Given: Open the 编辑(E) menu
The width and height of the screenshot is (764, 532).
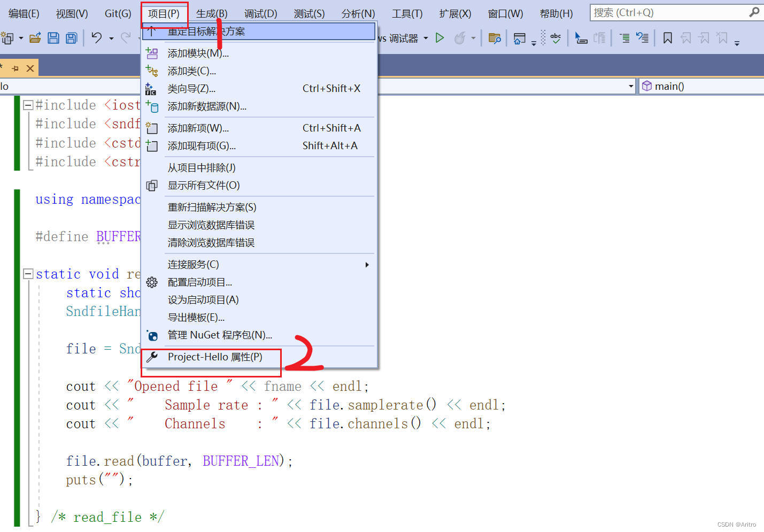Looking at the screenshot, I should click(x=24, y=13).
